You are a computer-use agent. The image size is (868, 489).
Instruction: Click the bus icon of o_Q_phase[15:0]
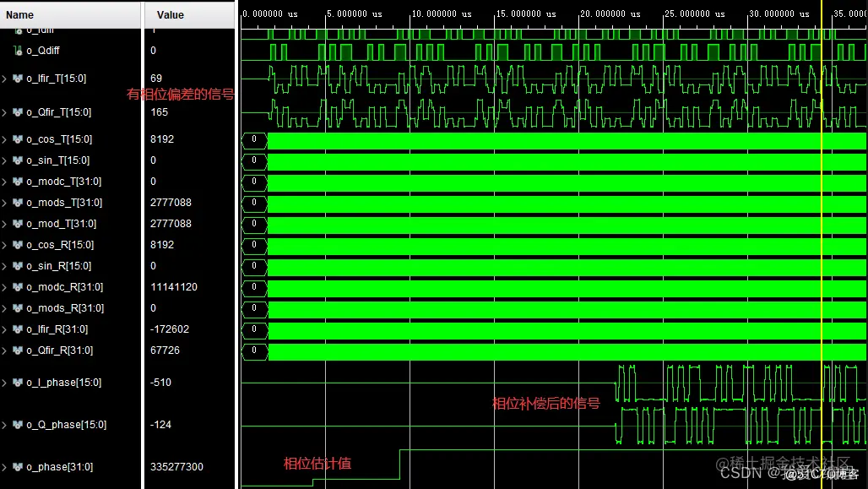[18, 425]
